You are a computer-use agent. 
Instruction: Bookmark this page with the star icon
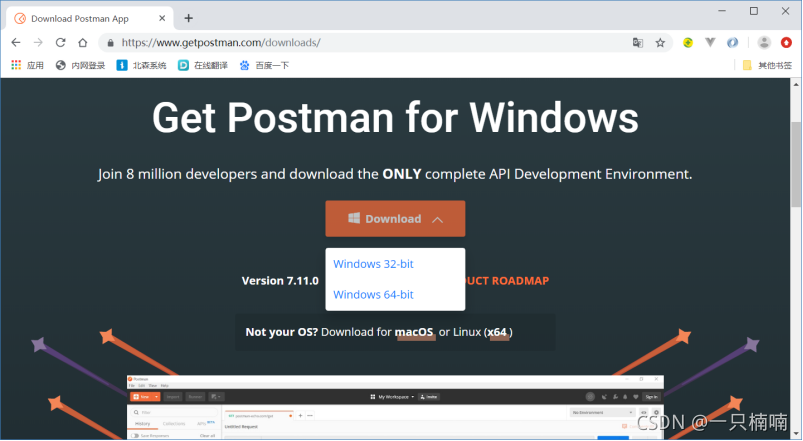click(660, 43)
